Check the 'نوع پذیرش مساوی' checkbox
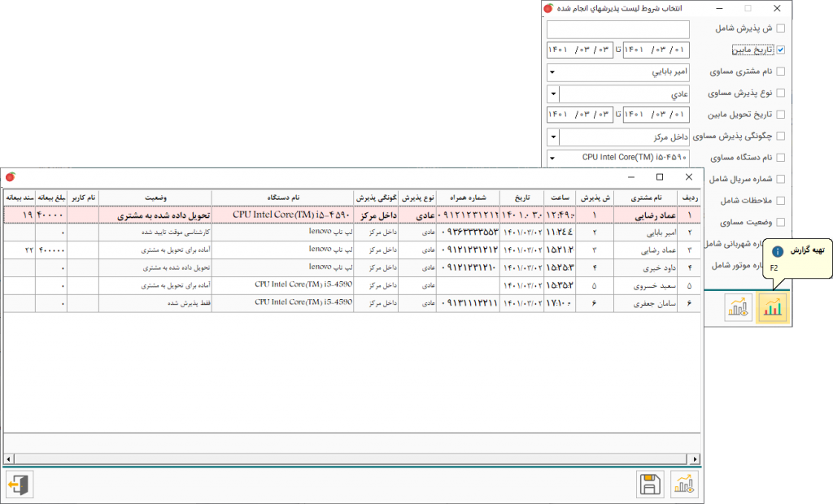833x504 pixels. click(x=780, y=93)
